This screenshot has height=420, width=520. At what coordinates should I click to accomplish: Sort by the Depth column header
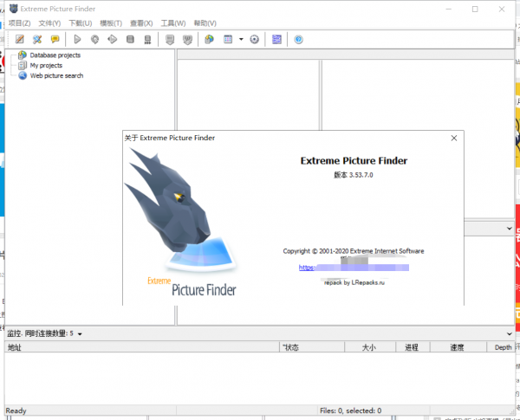(501, 347)
